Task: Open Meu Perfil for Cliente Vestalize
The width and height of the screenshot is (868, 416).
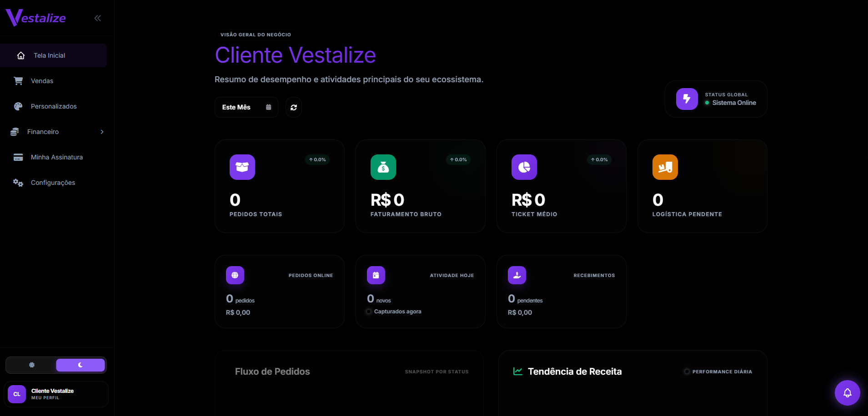Action: pos(56,394)
